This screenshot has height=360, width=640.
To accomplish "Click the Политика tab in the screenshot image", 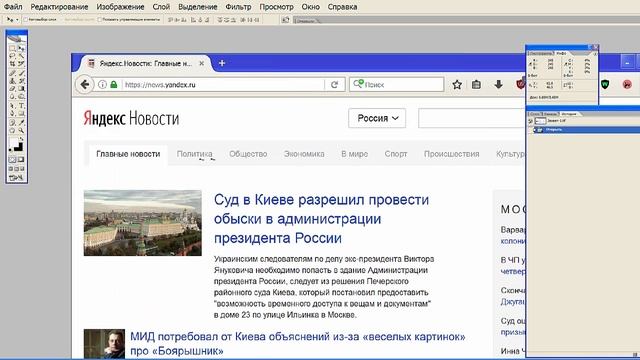I will click(x=194, y=154).
